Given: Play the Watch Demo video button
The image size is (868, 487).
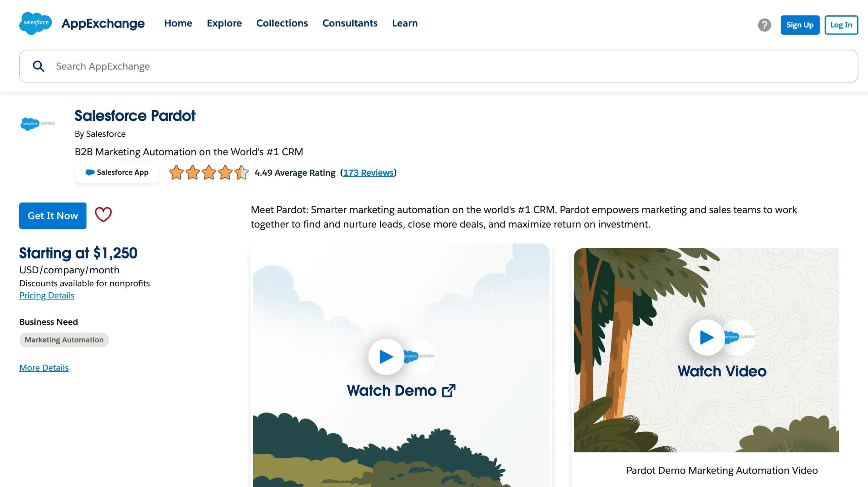Looking at the screenshot, I should point(386,356).
